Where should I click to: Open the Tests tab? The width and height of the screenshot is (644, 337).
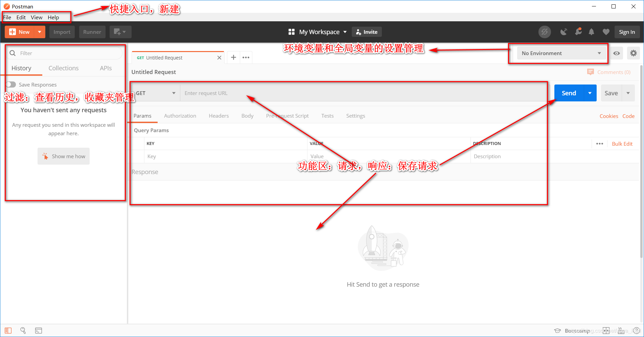click(327, 116)
